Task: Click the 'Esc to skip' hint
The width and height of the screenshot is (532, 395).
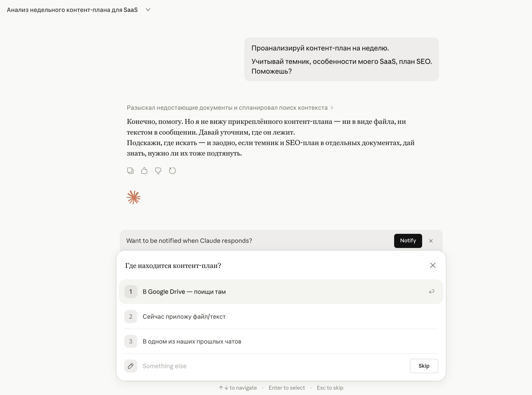Action: (x=330, y=388)
